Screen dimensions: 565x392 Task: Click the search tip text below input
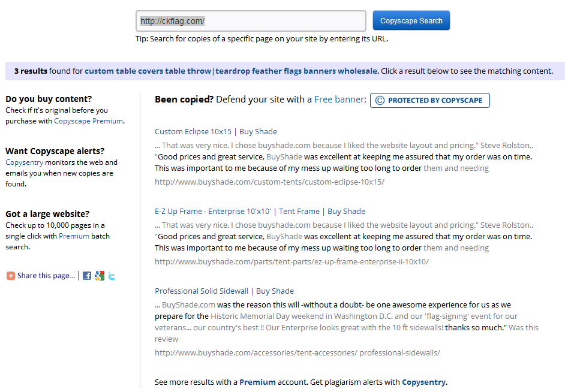[x=262, y=39]
